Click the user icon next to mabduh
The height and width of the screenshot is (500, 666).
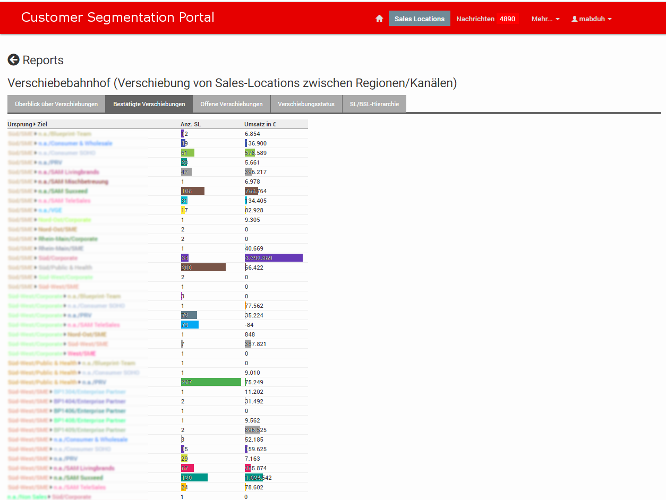pyautogui.click(x=575, y=19)
